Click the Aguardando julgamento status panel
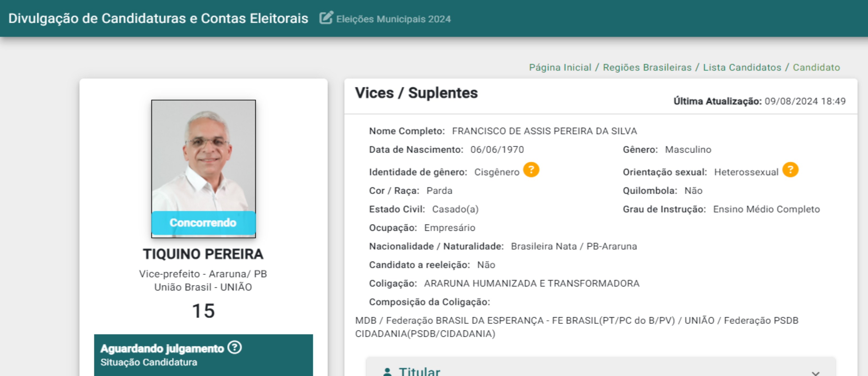Image resolution: width=868 pixels, height=376 pixels. 203,355
